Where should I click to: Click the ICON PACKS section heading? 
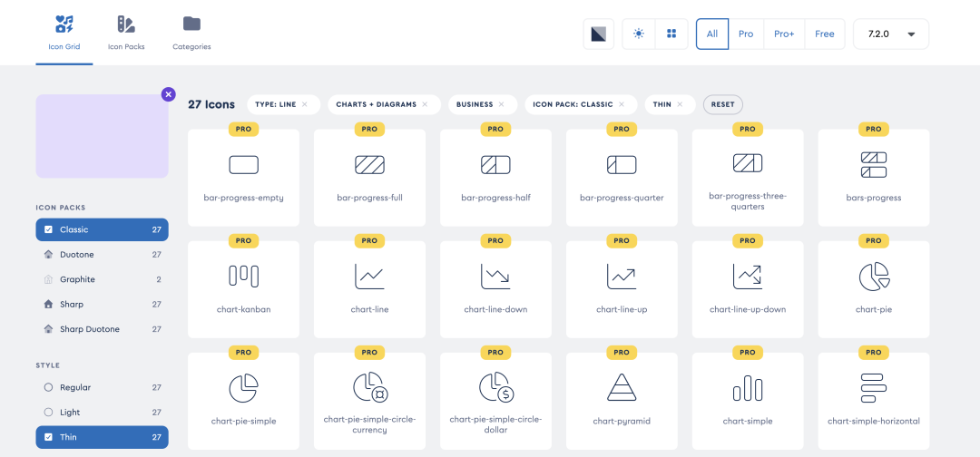pos(61,208)
